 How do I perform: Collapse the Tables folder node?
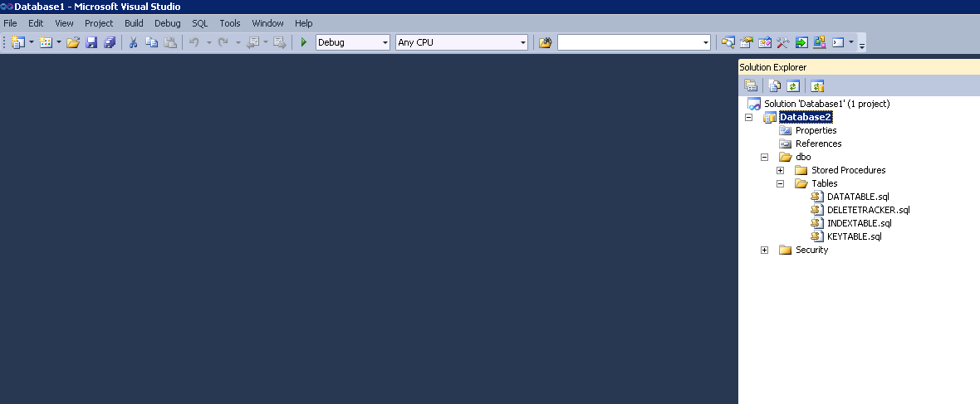pyautogui.click(x=780, y=183)
